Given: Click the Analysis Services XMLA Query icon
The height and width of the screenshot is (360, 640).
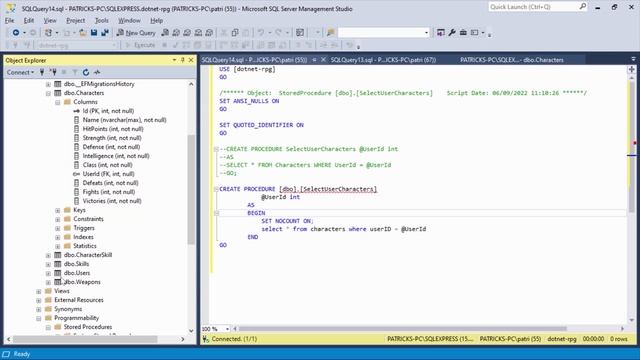Looking at the screenshot, I should point(198,33).
